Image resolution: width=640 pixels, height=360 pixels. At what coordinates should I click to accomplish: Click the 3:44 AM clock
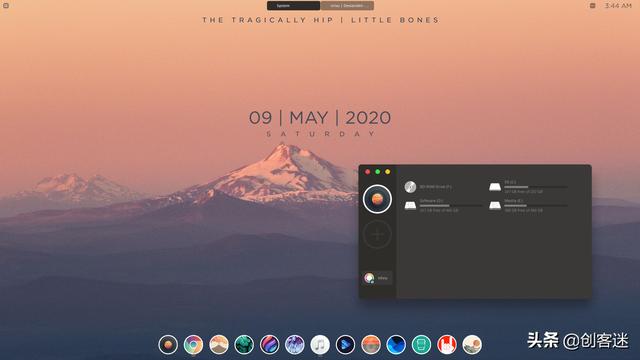tap(618, 6)
